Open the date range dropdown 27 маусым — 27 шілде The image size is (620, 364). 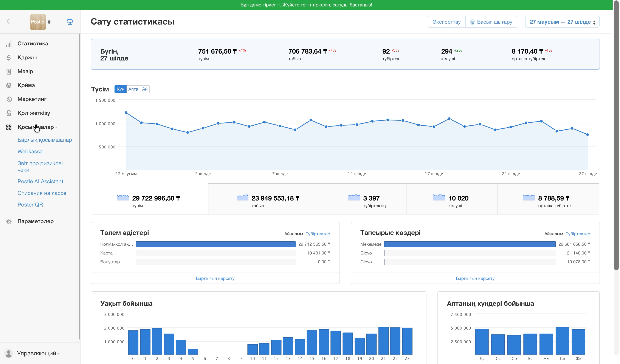click(x=562, y=22)
